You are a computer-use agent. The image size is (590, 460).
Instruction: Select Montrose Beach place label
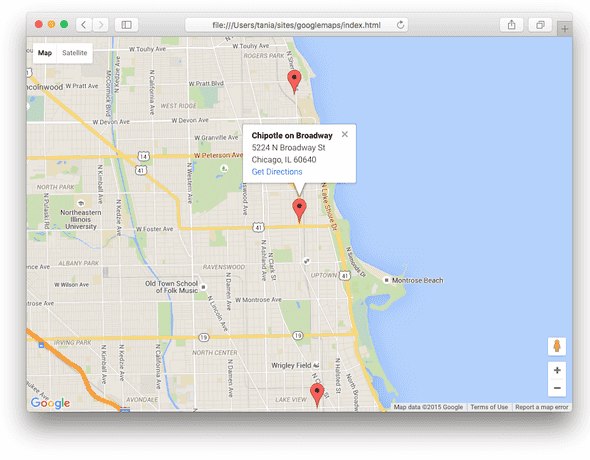tap(417, 280)
